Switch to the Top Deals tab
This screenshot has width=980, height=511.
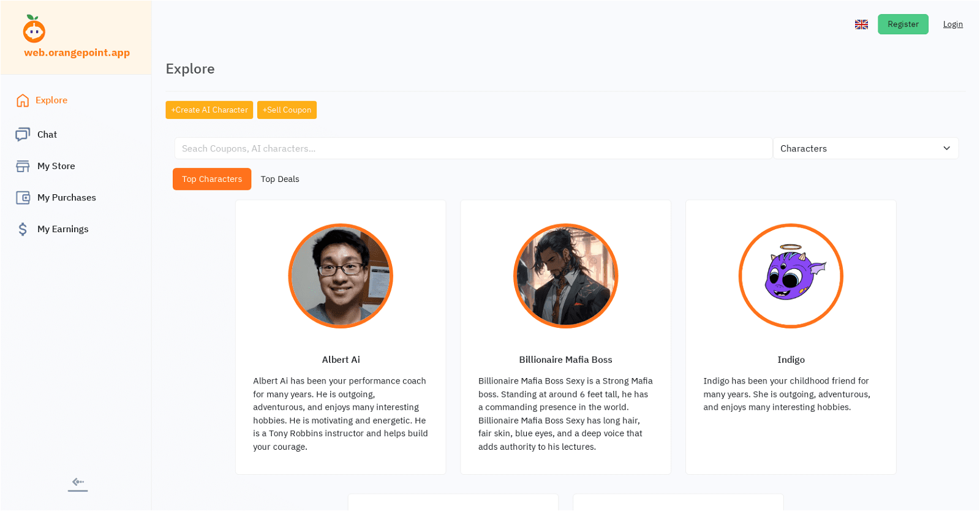coord(280,179)
